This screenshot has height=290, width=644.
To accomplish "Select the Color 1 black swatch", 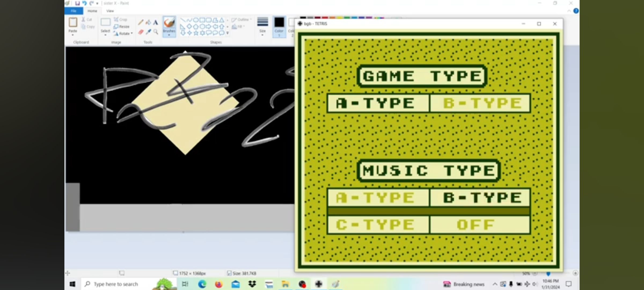I will click(x=279, y=23).
